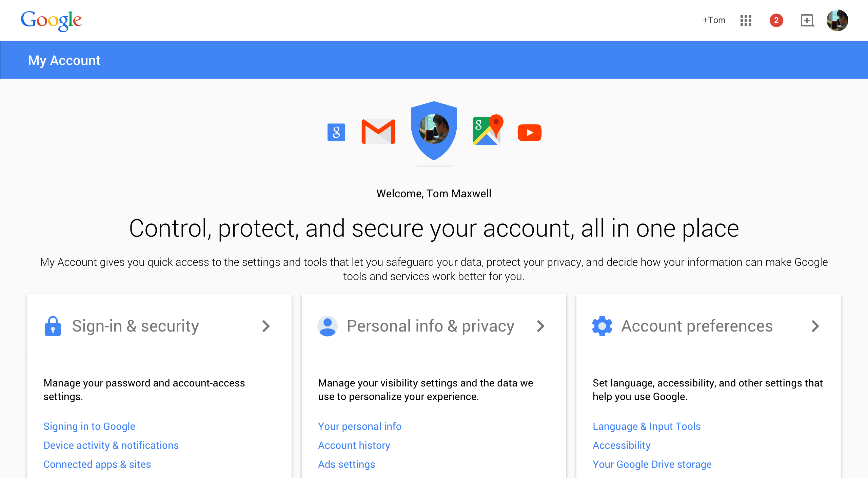Viewport: 868px width, 478px height.
Task: Open the +Tom menu item
Action: coord(714,20)
